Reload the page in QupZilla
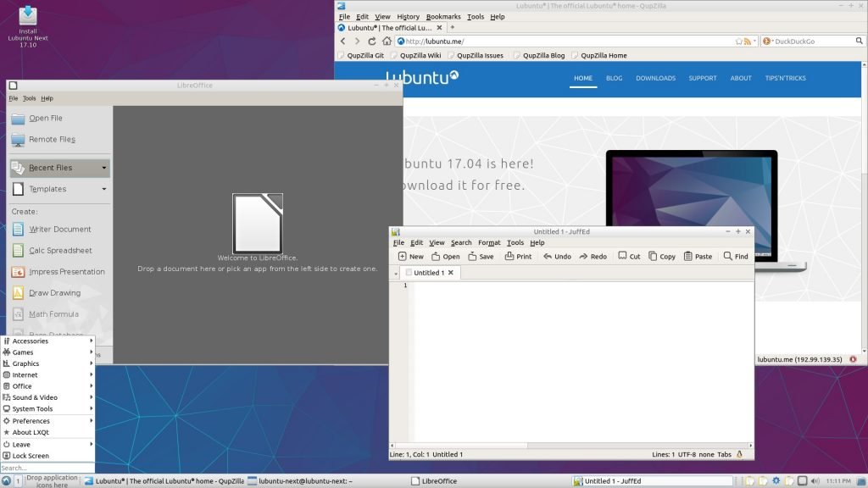Screen dimensions: 868x488 click(372, 41)
